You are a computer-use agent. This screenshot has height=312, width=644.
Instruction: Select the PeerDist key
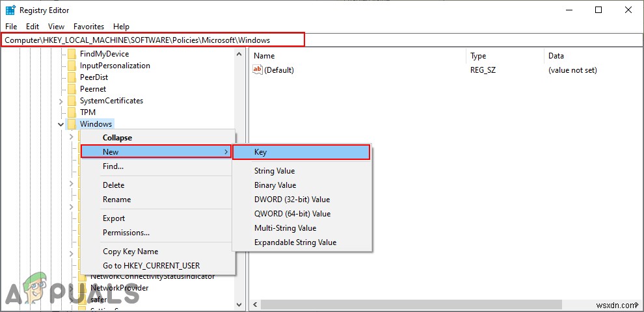click(94, 77)
